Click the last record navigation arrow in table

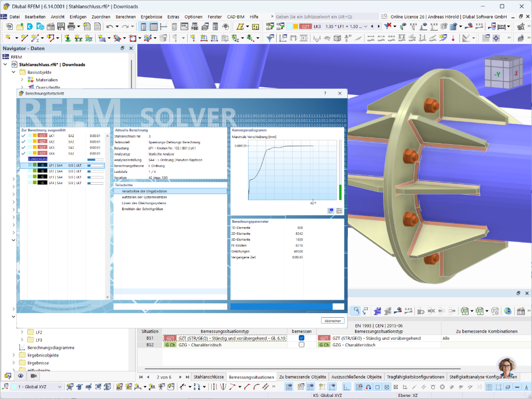click(187, 377)
